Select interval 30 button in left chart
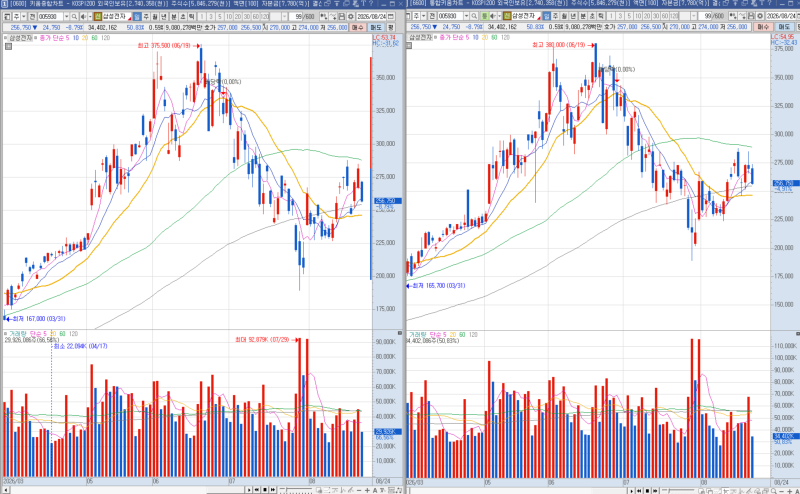 tap(247, 16)
